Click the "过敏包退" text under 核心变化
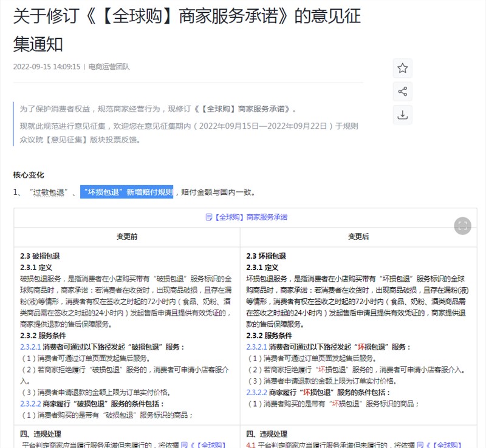Screen dimensions: 486x448 point(50,192)
